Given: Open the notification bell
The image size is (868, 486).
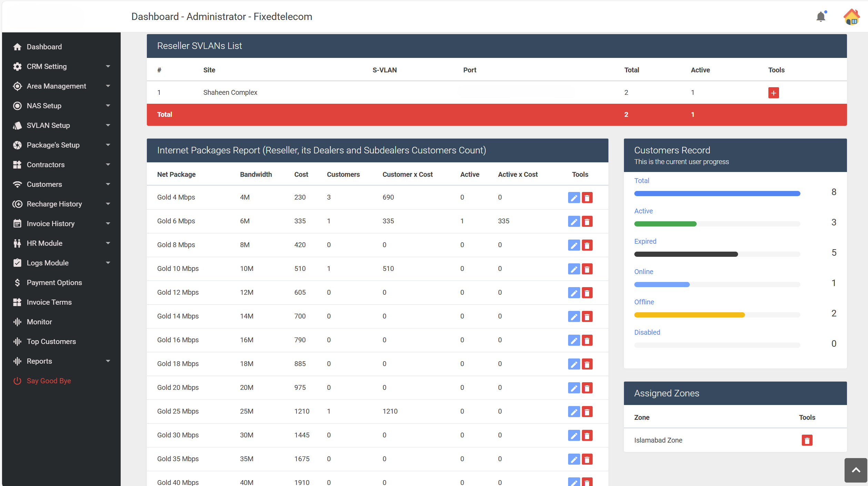Looking at the screenshot, I should 821,16.
